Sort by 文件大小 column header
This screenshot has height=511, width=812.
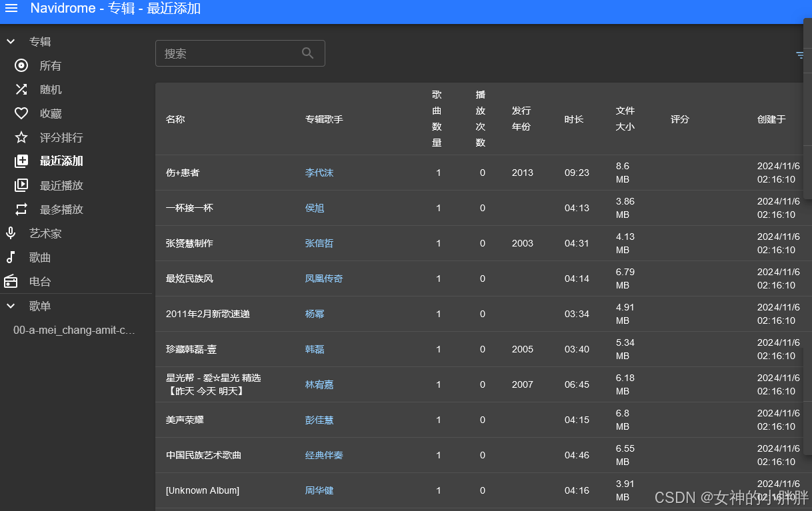(625, 119)
